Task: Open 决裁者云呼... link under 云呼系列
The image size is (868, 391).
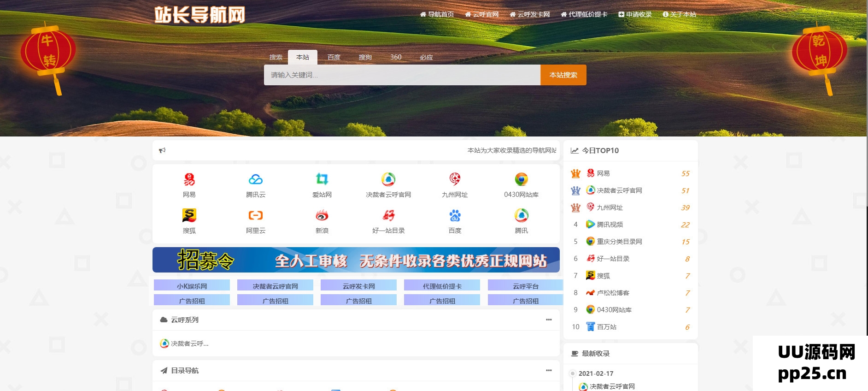Action: click(184, 344)
